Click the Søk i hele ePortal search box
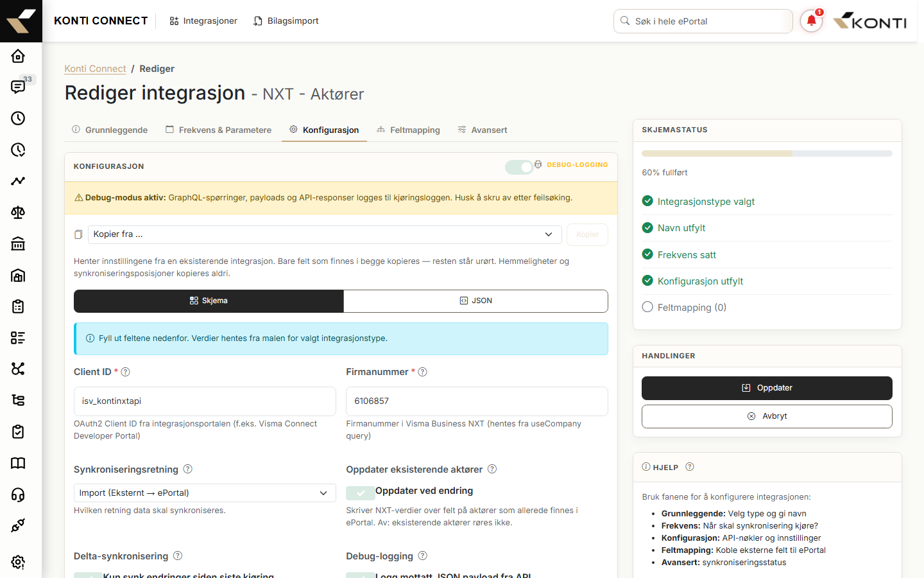This screenshot has width=924, height=578. (703, 21)
